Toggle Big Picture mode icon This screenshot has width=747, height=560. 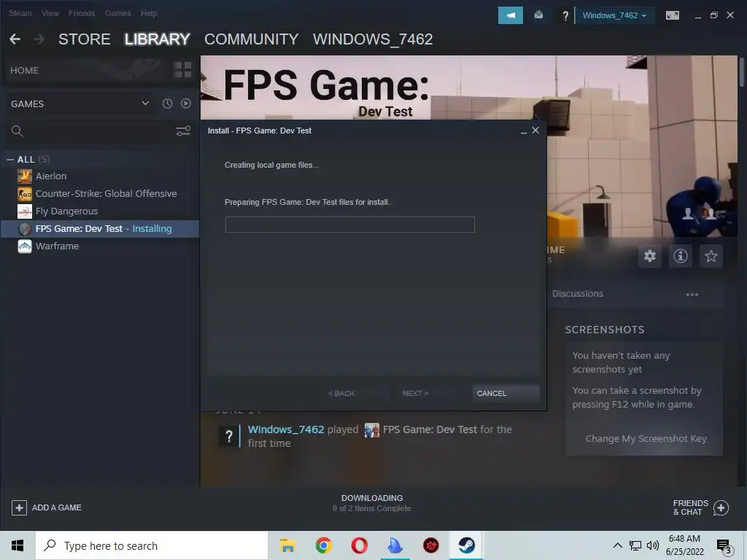(x=672, y=15)
